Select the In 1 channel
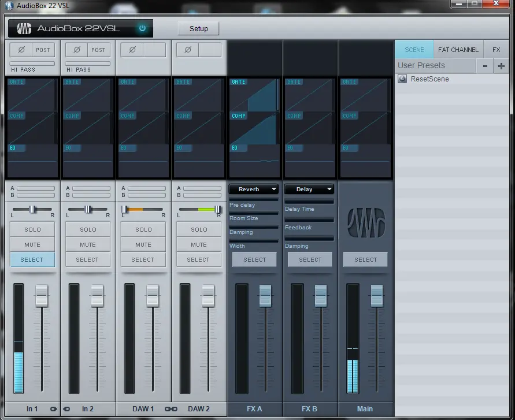Image resolution: width=515 pixels, height=420 pixels. [x=32, y=260]
